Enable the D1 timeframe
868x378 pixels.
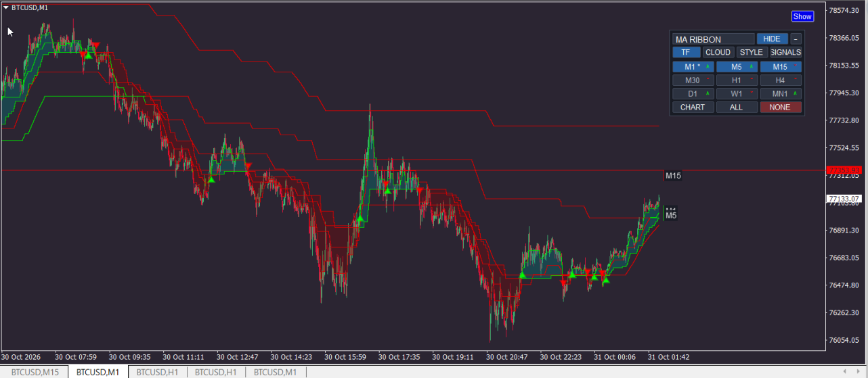pos(693,94)
